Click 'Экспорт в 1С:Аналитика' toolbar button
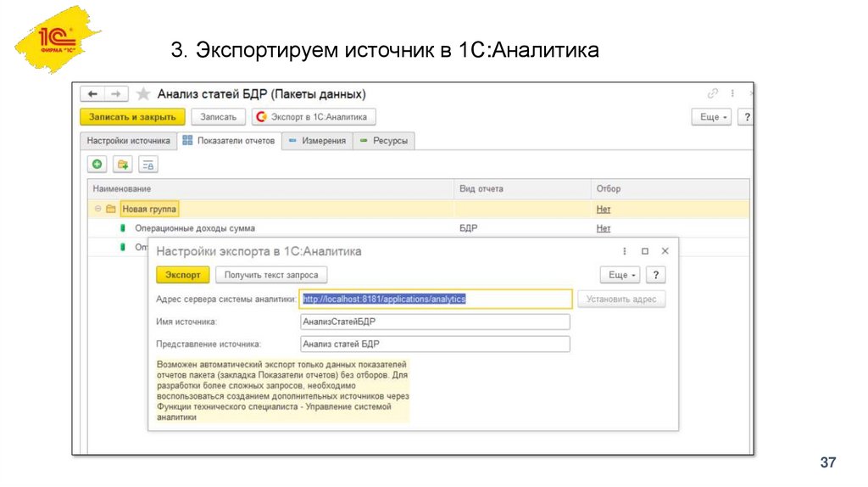868x487 pixels. click(x=314, y=117)
